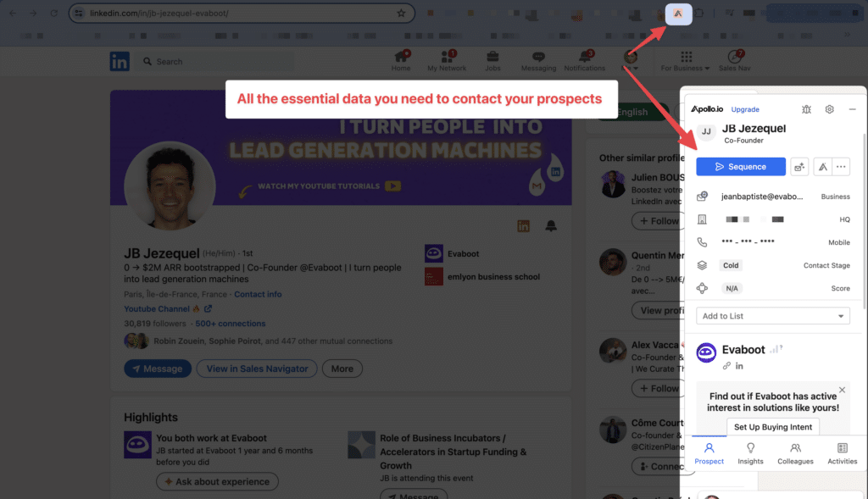Click inside the LinkedIn Search field

[216, 61]
